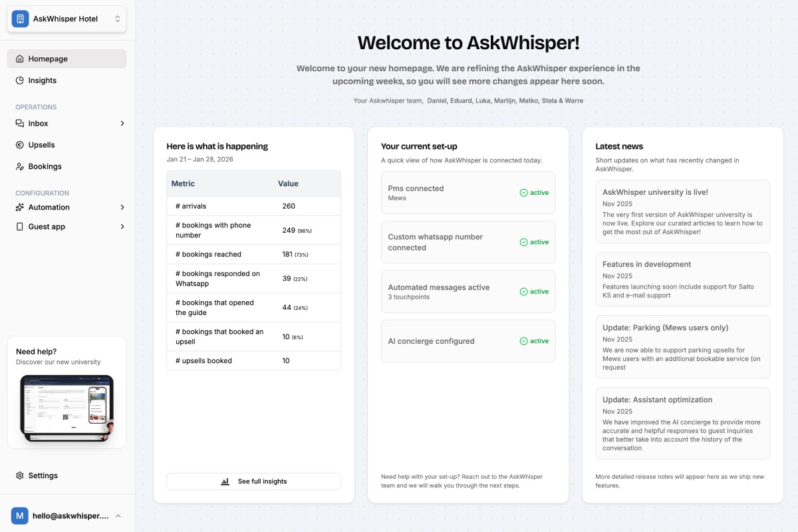The height and width of the screenshot is (532, 798).
Task: Click the AskWhisper Hotel building icon
Action: click(x=20, y=19)
